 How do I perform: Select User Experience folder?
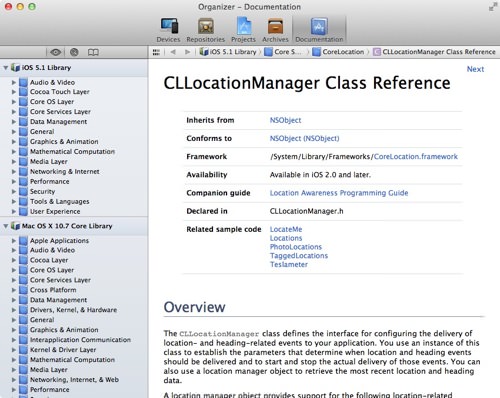coord(55,212)
